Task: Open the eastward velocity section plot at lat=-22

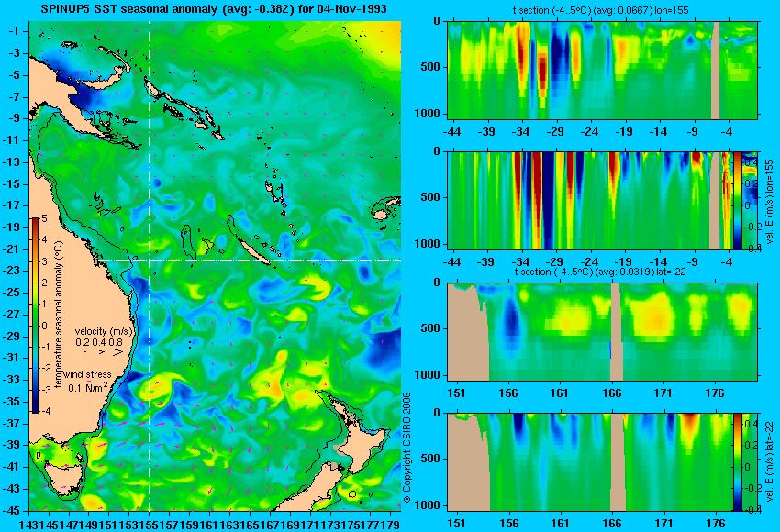Action: pos(590,462)
